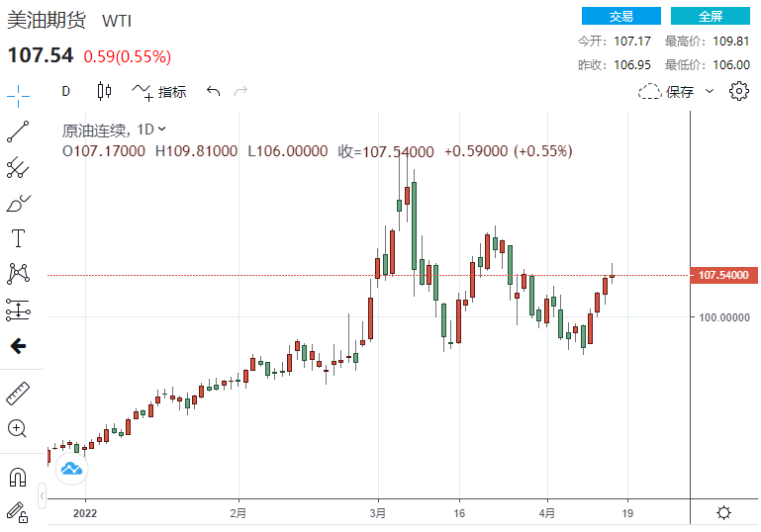The height and width of the screenshot is (532, 761).
Task: Click the 全屏 fullscreen button
Action: (x=711, y=16)
